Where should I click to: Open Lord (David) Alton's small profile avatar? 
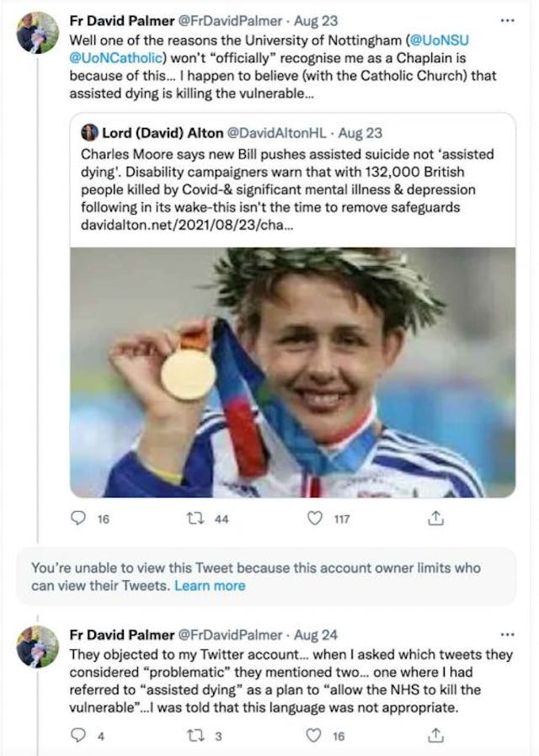click(89, 133)
